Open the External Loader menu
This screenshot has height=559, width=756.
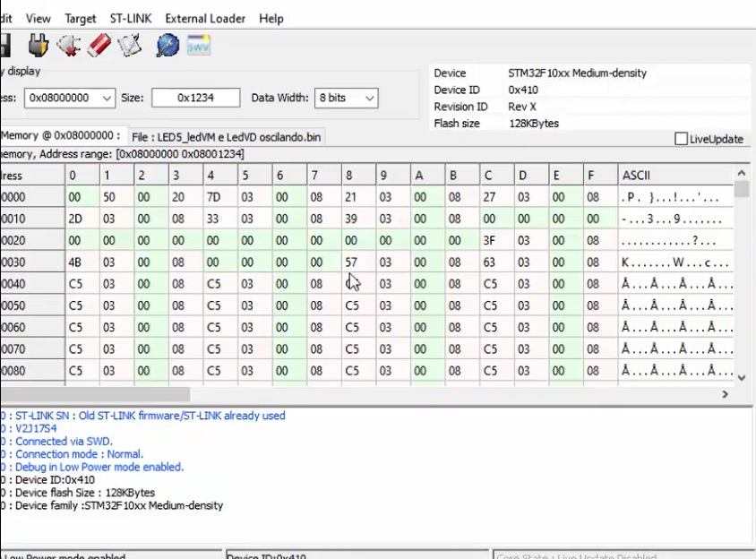point(205,18)
